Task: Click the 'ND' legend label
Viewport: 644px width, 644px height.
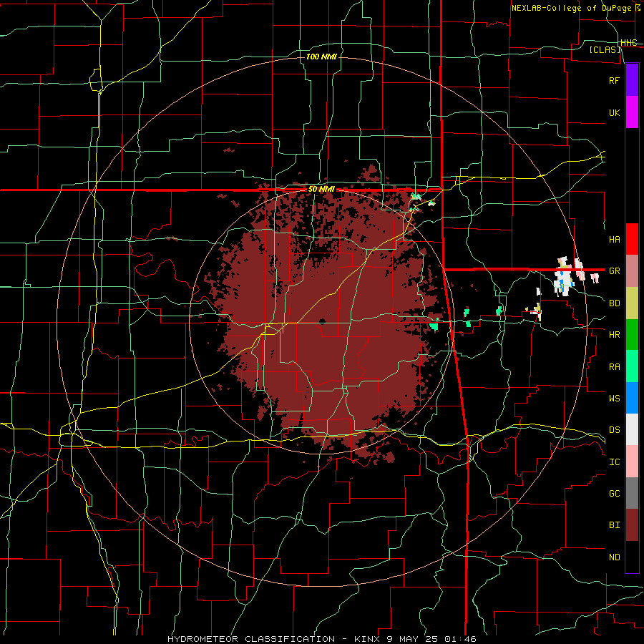Action: [614, 557]
